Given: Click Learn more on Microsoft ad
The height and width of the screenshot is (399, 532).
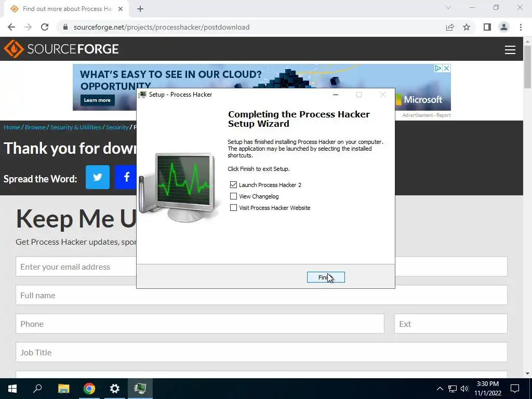Looking at the screenshot, I should (x=97, y=100).
